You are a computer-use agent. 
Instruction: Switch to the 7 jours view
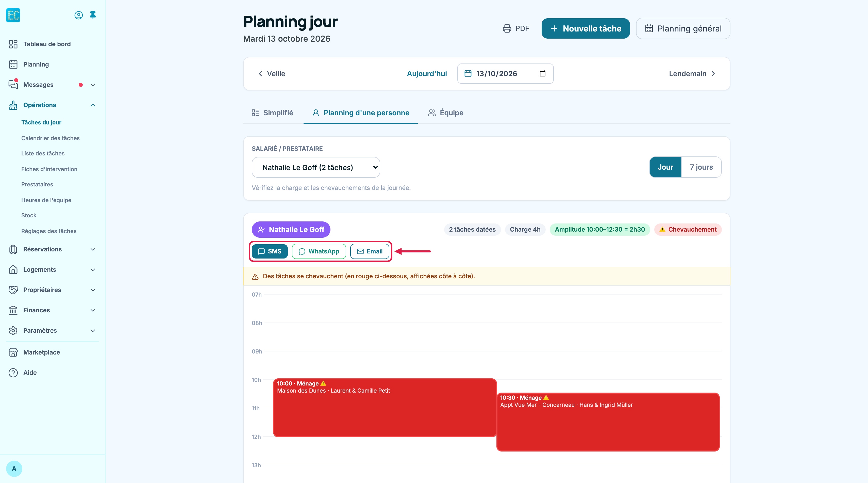coord(701,167)
